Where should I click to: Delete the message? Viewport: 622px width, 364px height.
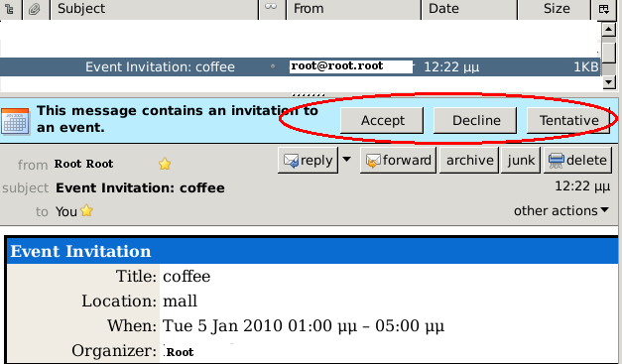coord(577,161)
